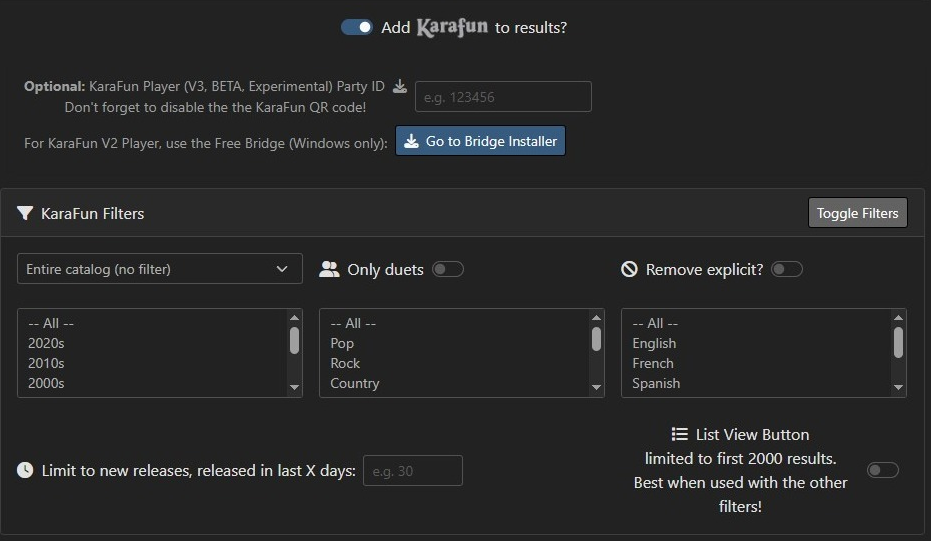Image resolution: width=931 pixels, height=541 pixels.
Task: Enable the List View Button switch
Action: pos(882,470)
